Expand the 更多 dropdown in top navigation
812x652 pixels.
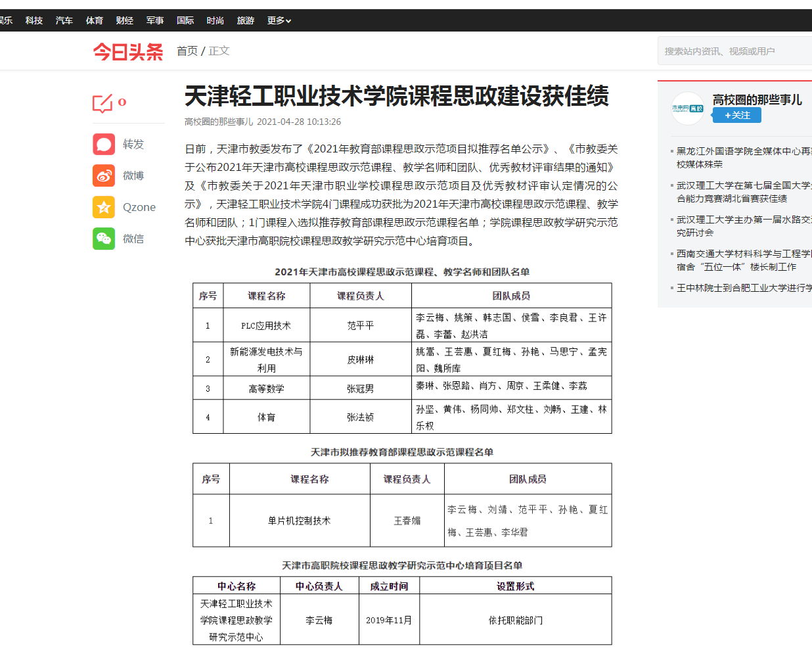coord(279,20)
